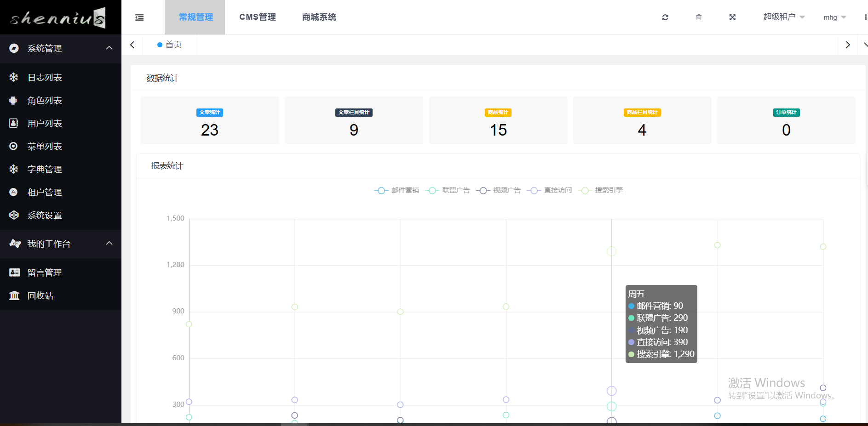
Task: Click the 留言管理 card icon
Action: (x=15, y=273)
